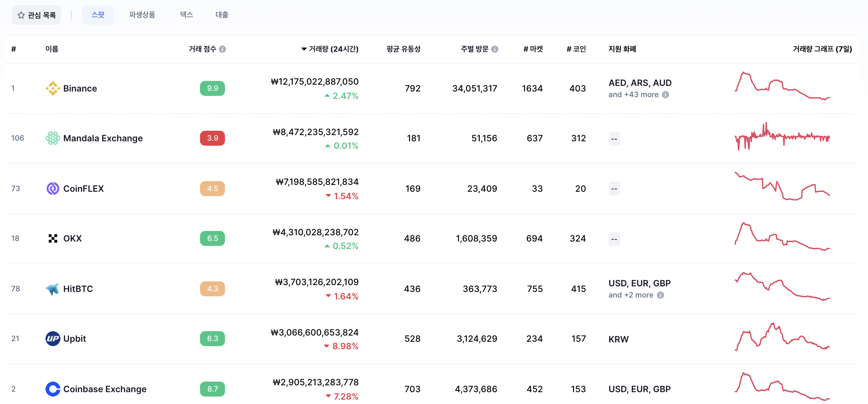Open the Binance exchange link
Viewport: 868px width, 404px height.
80,88
